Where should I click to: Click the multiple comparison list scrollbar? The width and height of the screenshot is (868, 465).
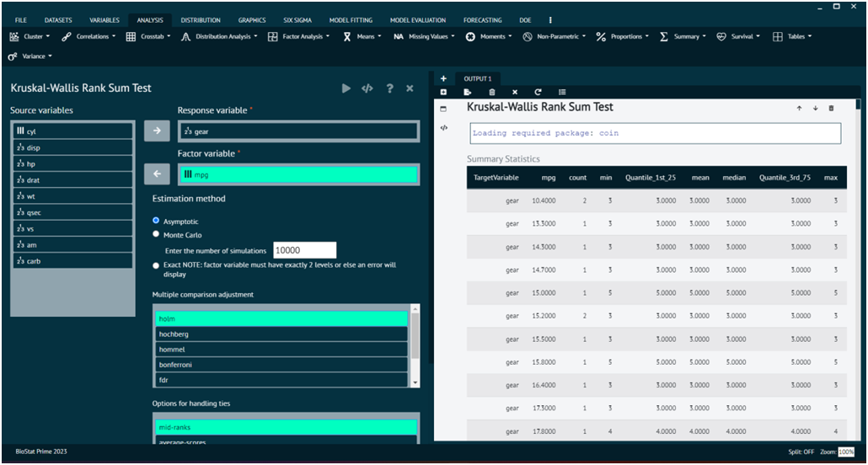pos(415,337)
